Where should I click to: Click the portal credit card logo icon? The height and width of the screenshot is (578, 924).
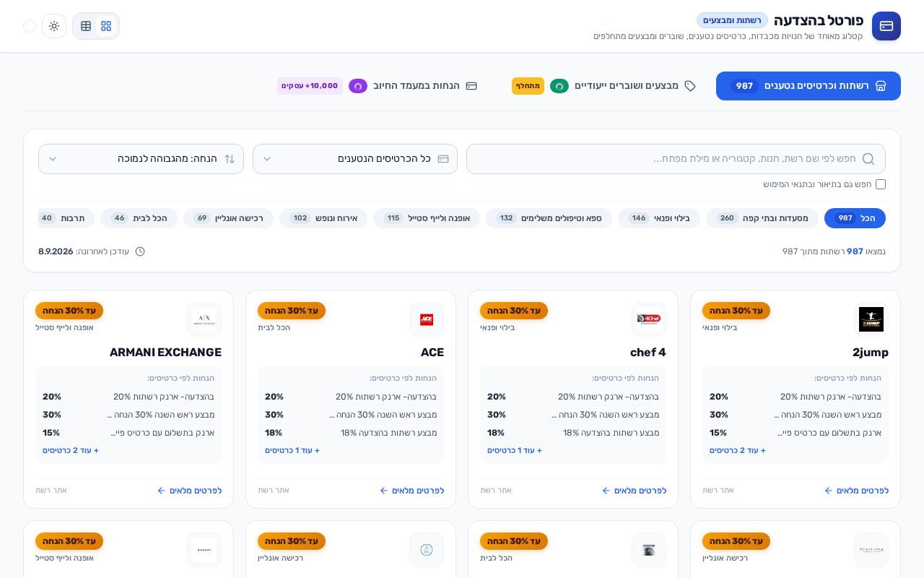tap(886, 26)
